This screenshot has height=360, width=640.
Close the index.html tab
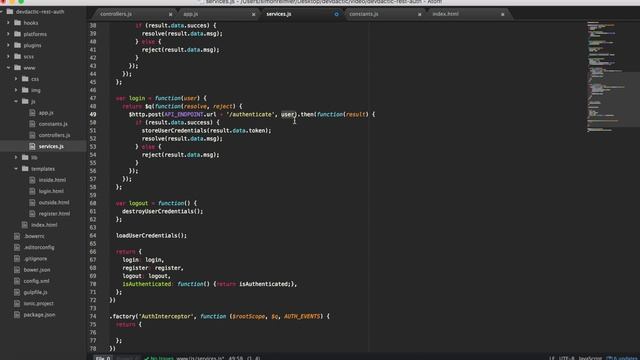pos(502,14)
